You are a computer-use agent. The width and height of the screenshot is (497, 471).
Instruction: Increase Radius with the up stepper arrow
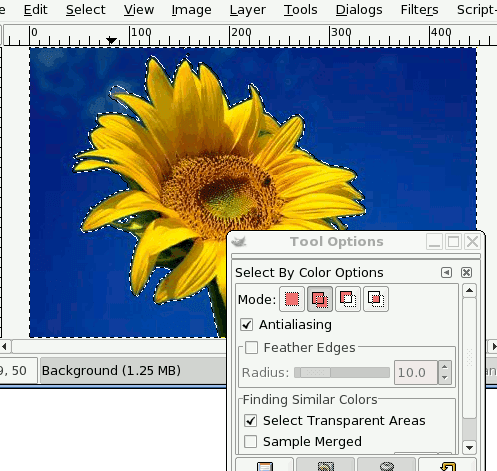click(445, 367)
